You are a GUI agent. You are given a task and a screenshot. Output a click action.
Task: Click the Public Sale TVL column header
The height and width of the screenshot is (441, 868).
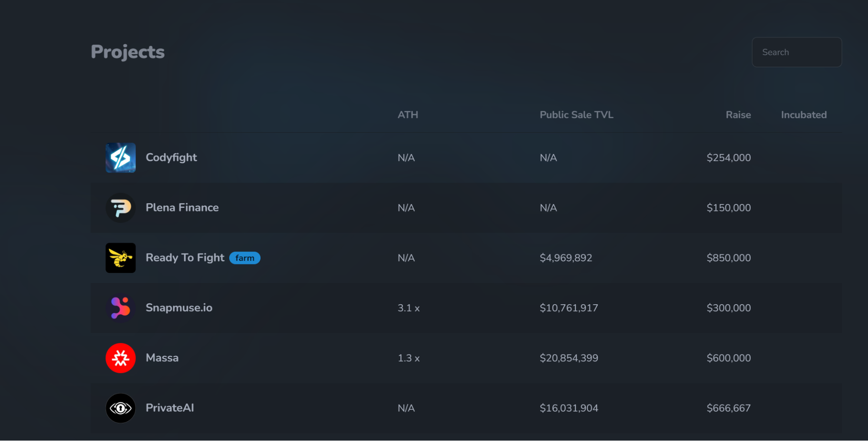coord(576,115)
